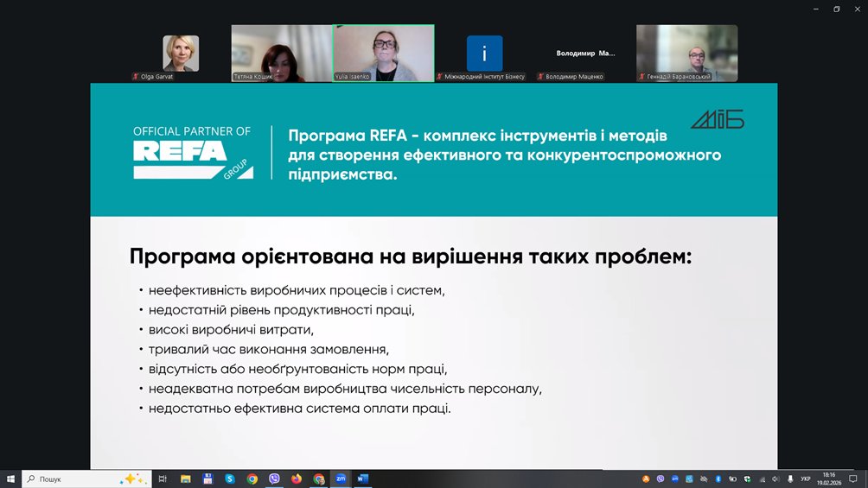Select Olga Garvat's participant tile
This screenshot has width=868, height=488.
181,54
